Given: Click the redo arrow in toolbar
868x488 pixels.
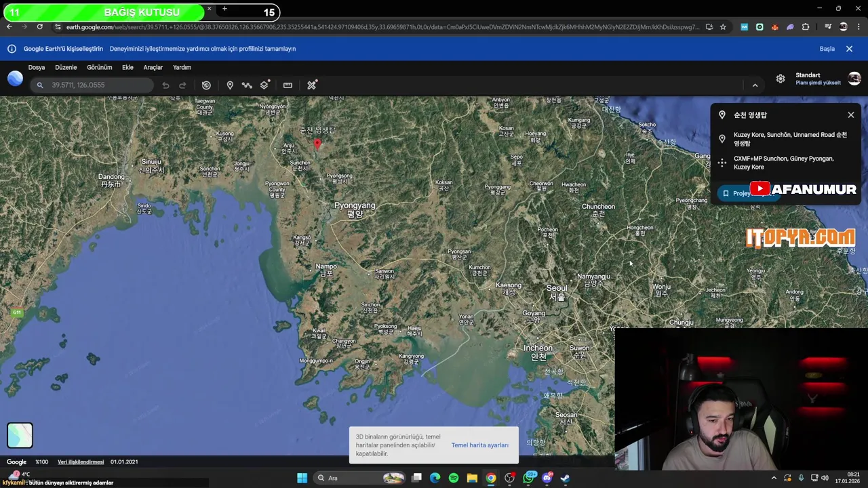Looking at the screenshot, I should 182,85.
